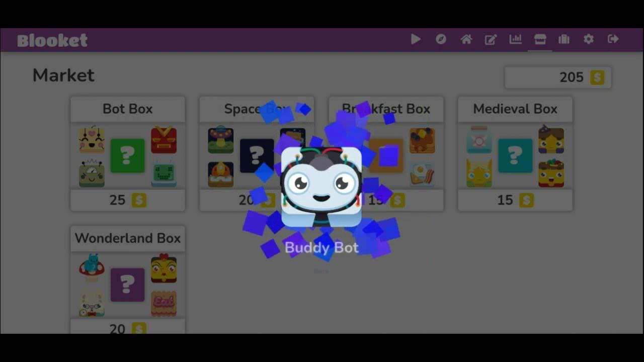
Task: Click the wizard-hat blook in Medieval Box
Action: pos(551,139)
